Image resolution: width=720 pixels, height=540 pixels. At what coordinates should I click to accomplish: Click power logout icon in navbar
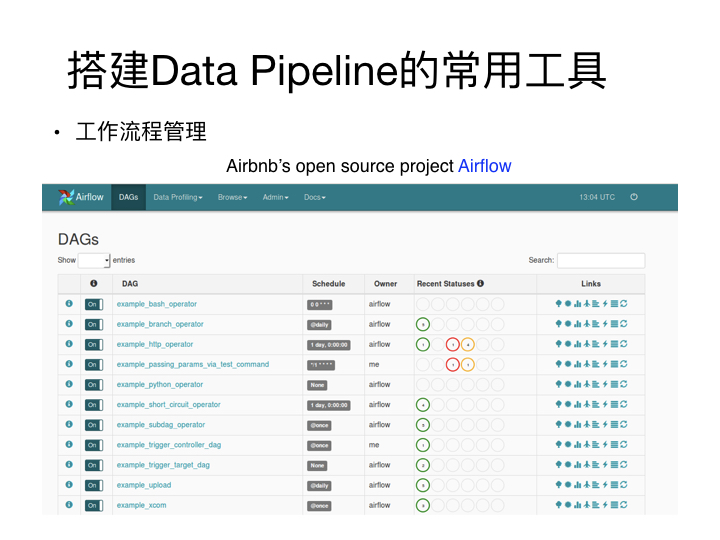634,197
